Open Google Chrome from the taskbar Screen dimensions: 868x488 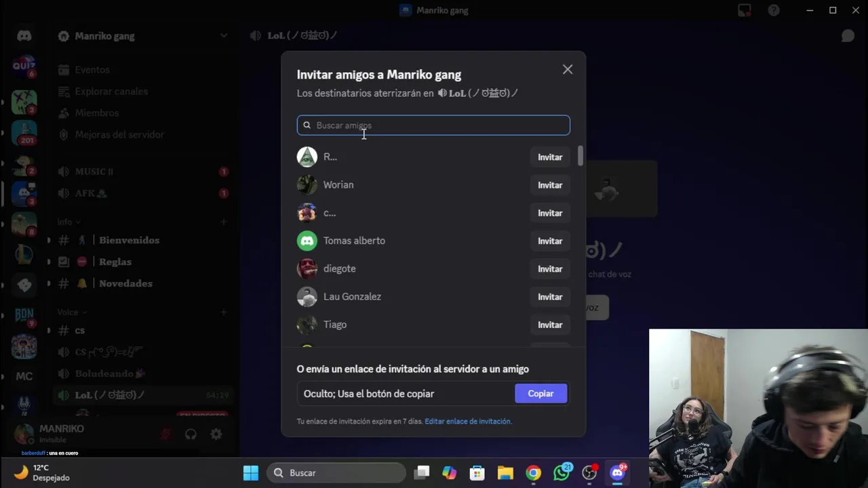click(x=534, y=472)
